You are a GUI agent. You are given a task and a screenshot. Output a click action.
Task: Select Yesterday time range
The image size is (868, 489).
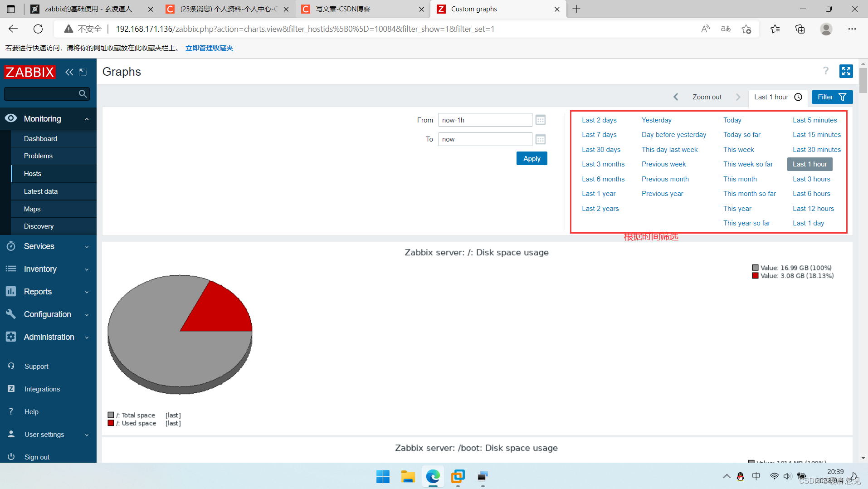coord(656,120)
